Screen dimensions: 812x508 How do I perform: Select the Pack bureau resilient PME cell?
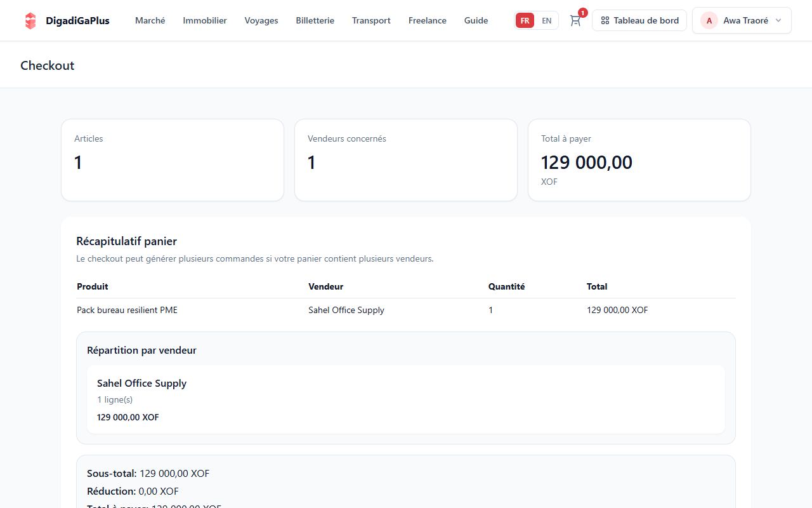[128, 310]
